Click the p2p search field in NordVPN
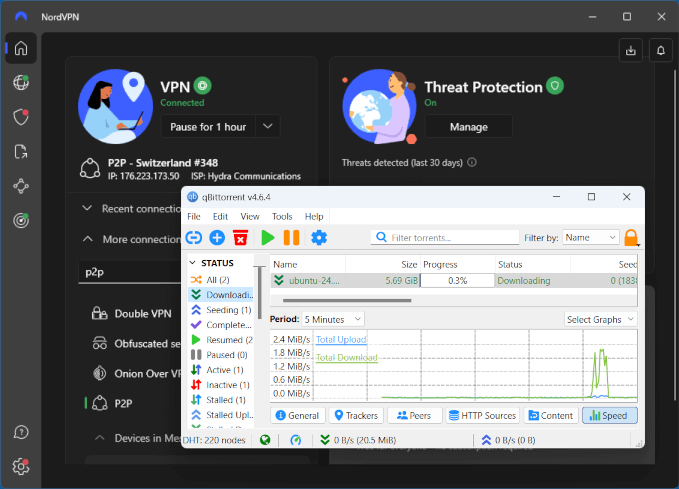The width and height of the screenshot is (679, 489). tap(130, 272)
